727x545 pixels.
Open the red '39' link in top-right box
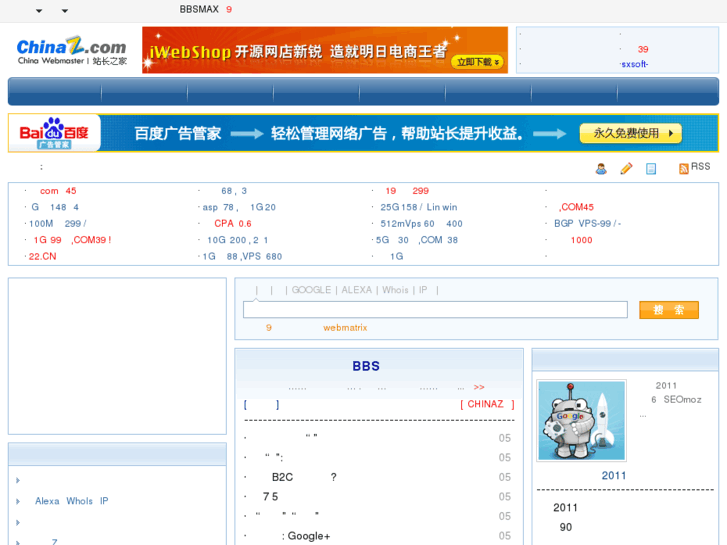[643, 49]
